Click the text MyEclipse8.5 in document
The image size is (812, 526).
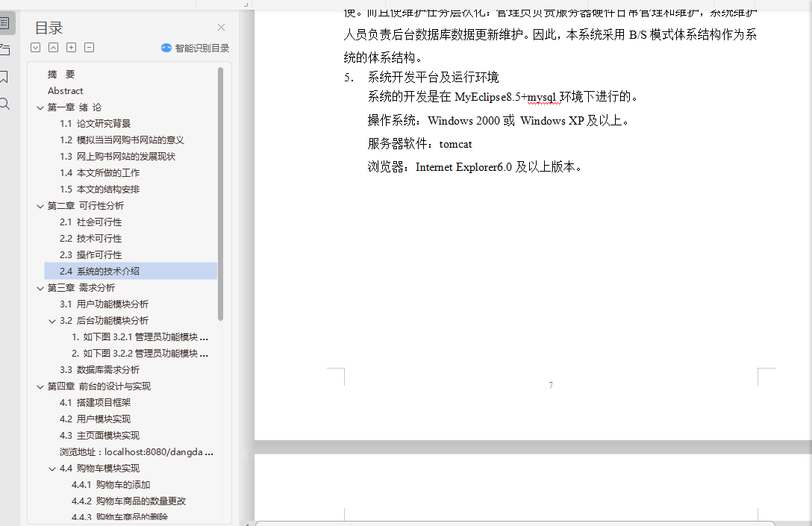pyautogui.click(x=487, y=97)
